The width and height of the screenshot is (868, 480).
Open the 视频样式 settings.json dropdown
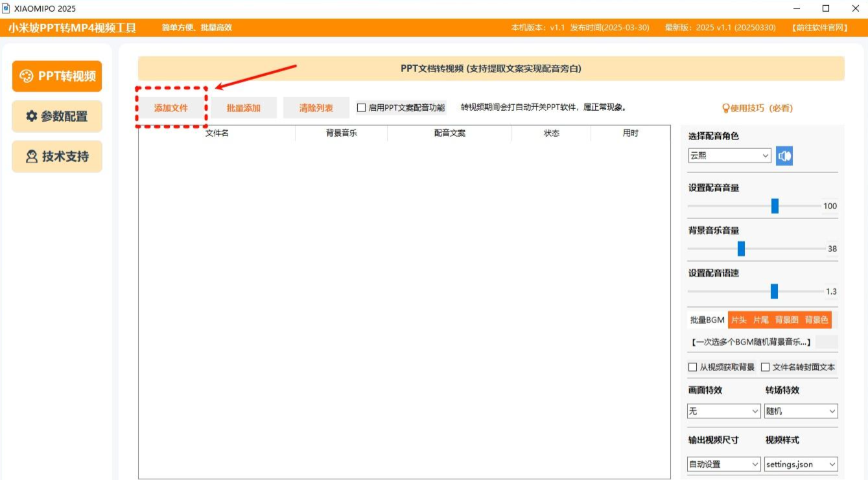(801, 464)
